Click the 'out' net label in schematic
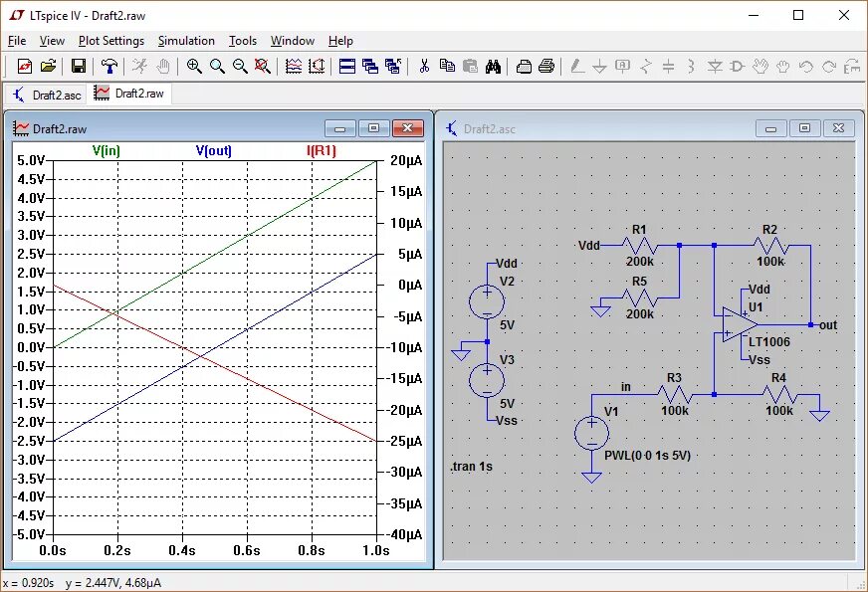 [827, 325]
